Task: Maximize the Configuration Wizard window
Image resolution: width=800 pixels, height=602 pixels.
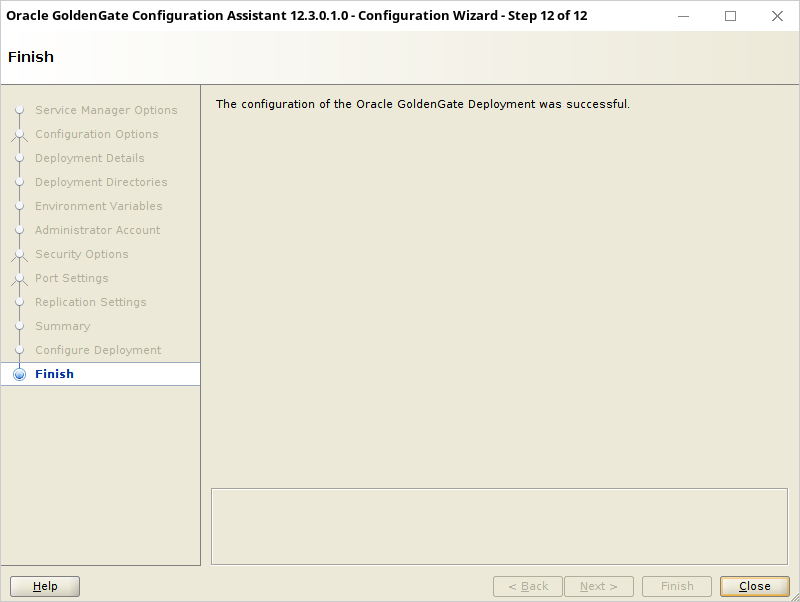Action: (730, 16)
